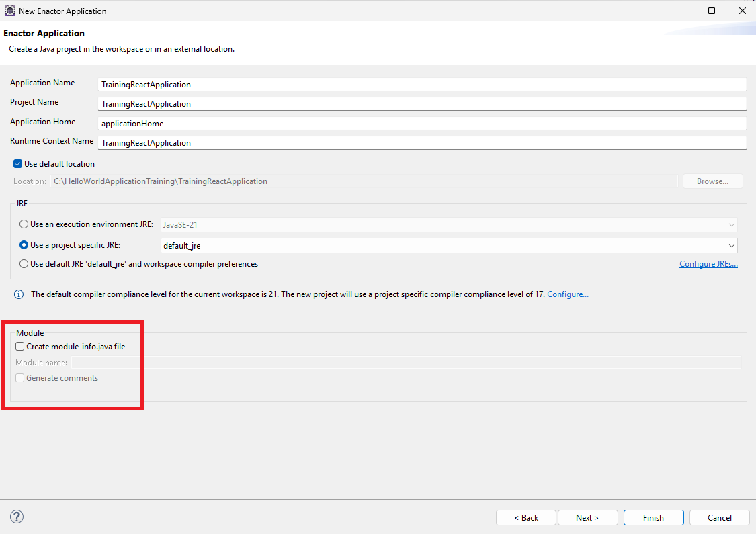The height and width of the screenshot is (534, 756).
Task: Focus the Project Name input field
Action: 422,104
